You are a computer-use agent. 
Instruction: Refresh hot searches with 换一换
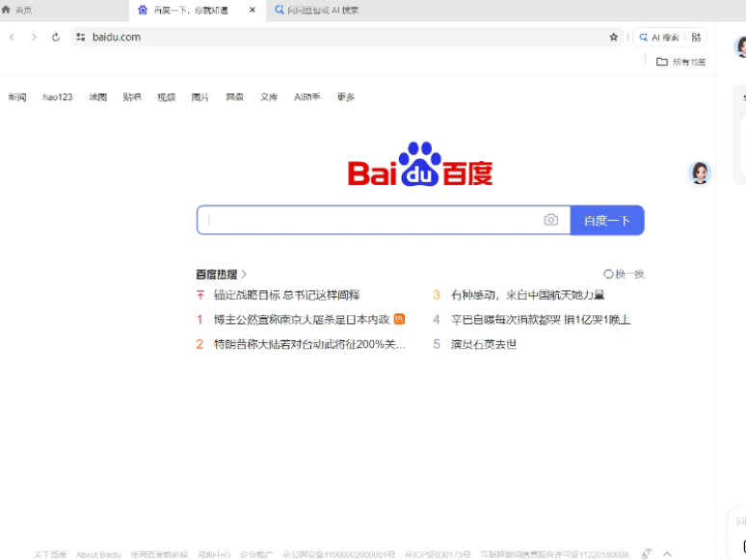point(624,274)
